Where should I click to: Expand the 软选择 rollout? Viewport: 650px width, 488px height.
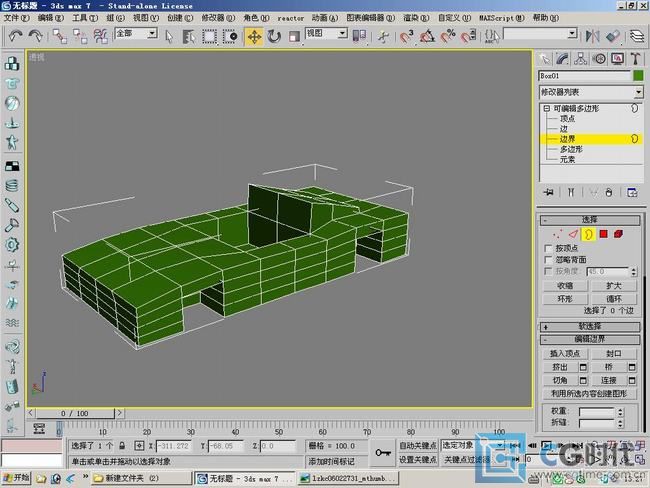(589, 327)
